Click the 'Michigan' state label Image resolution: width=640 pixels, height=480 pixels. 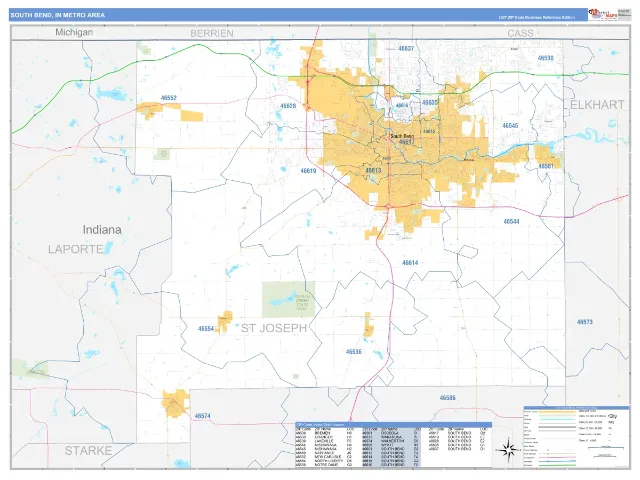74,32
